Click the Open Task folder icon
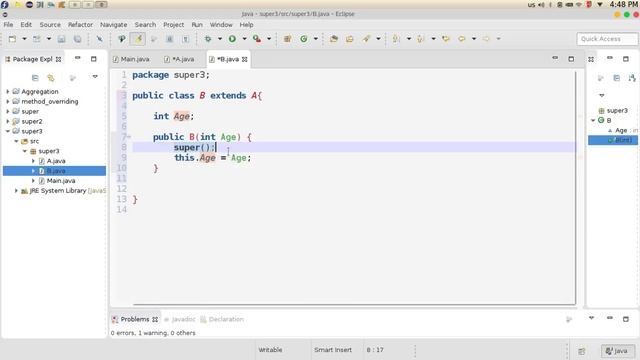 (350, 39)
